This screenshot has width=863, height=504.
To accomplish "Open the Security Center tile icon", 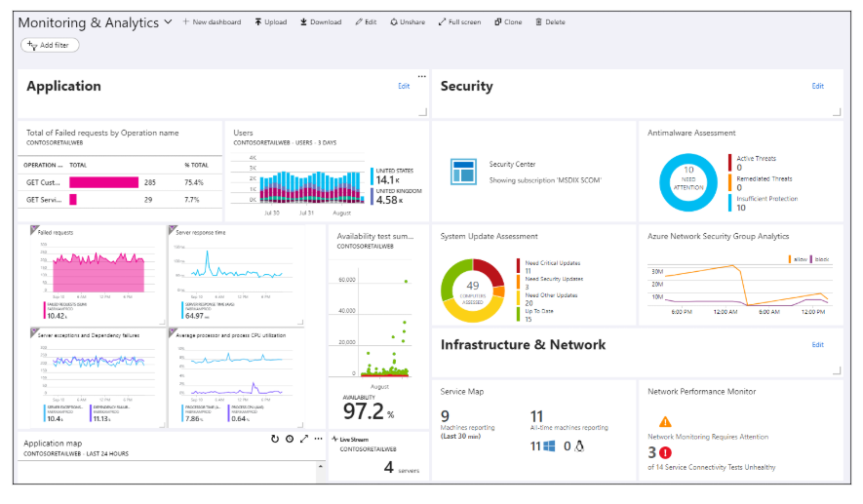I will [x=462, y=172].
